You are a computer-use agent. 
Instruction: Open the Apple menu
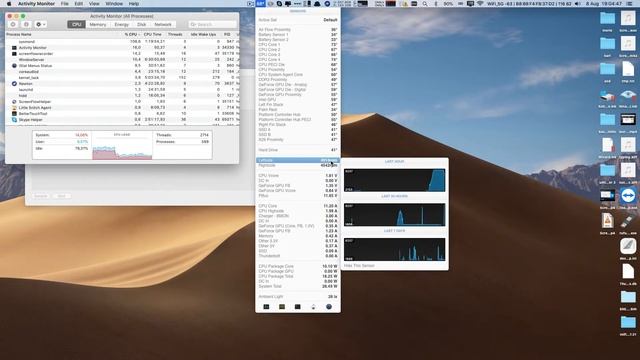tap(9, 4)
